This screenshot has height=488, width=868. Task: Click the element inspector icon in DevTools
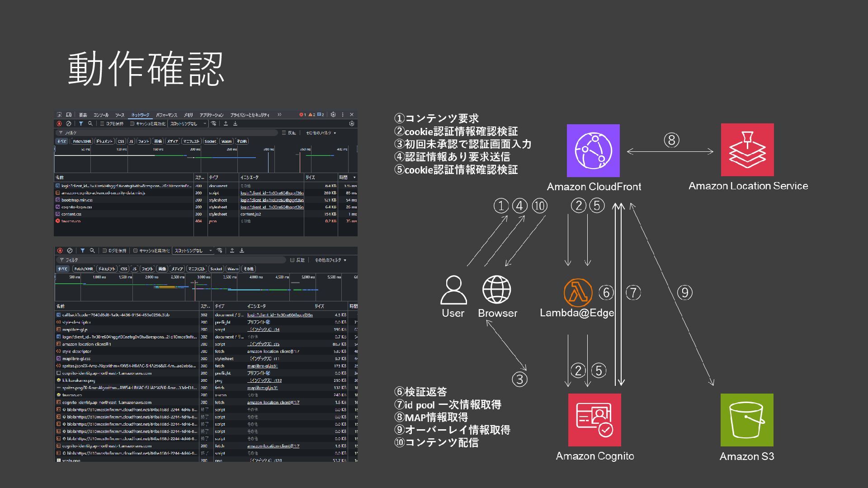[59, 115]
